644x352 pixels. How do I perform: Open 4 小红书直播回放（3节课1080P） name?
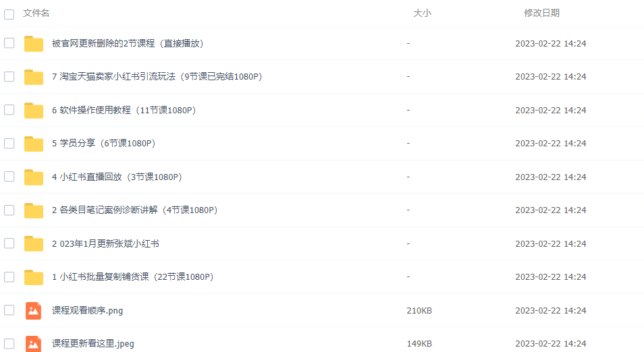(117, 177)
